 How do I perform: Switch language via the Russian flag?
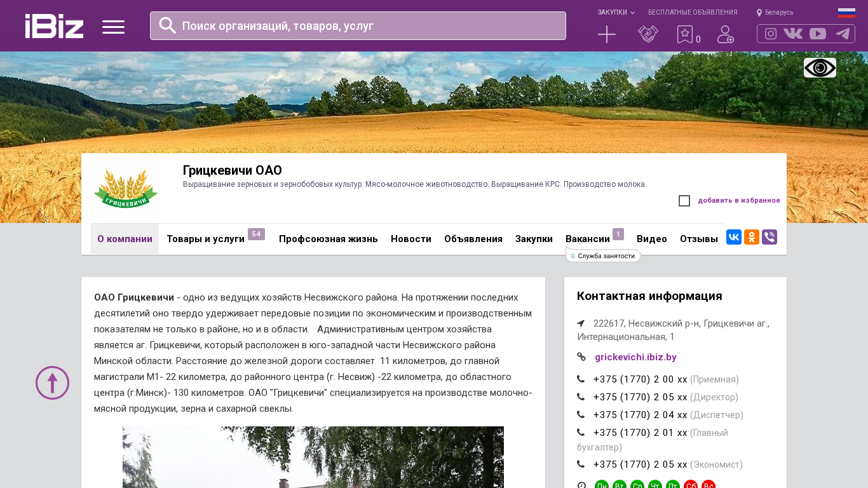(846, 13)
